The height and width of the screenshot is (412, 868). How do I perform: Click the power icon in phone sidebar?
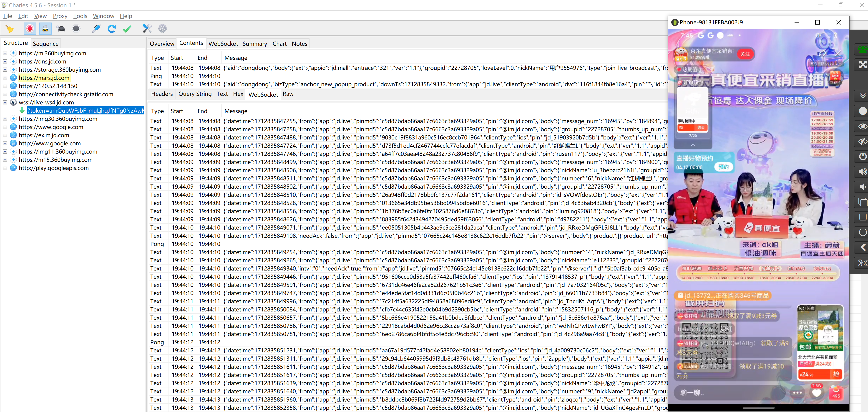862,157
